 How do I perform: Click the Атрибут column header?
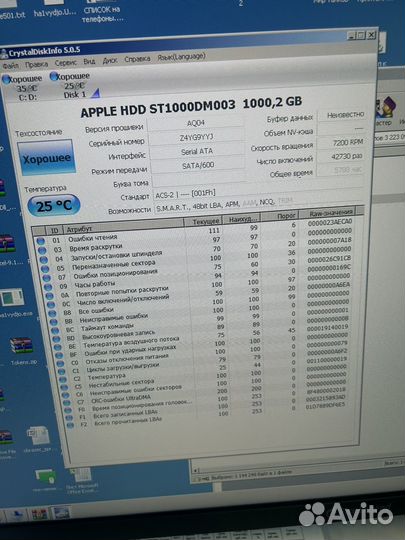tap(124, 226)
